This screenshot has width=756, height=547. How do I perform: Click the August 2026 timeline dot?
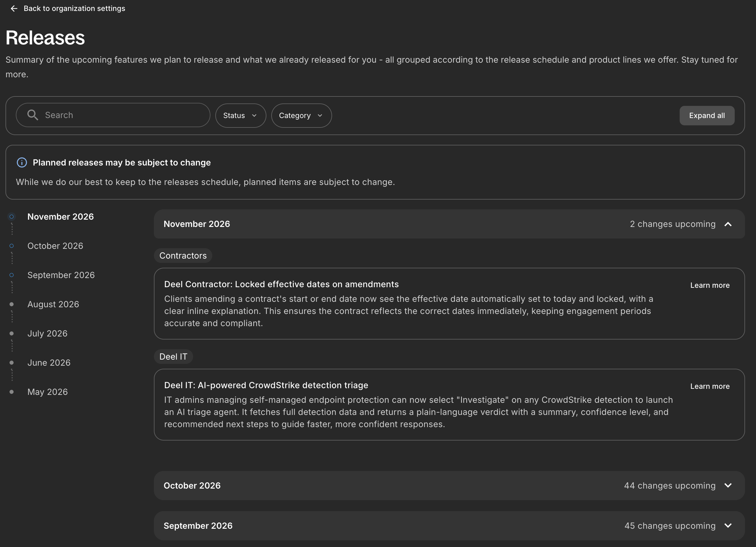point(12,304)
